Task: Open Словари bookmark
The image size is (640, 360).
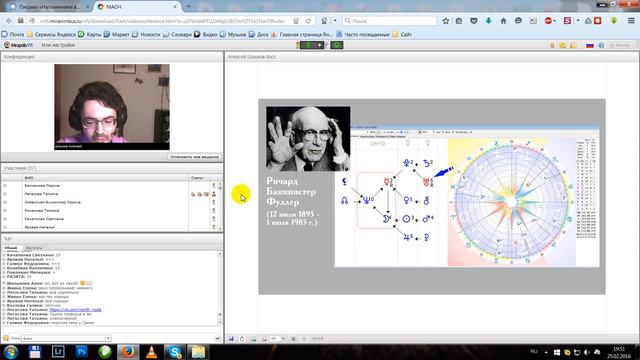Action: [178, 34]
